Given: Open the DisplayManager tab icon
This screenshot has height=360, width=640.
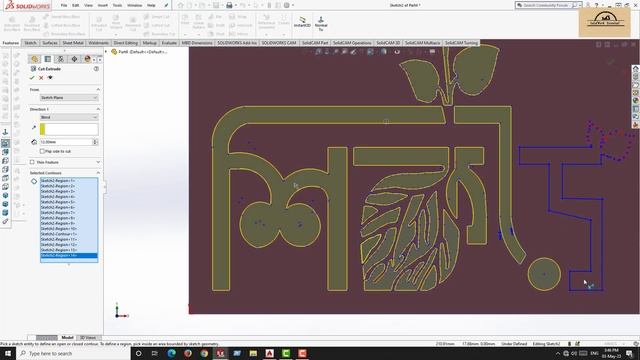Looking at the screenshot, I should click(87, 59).
